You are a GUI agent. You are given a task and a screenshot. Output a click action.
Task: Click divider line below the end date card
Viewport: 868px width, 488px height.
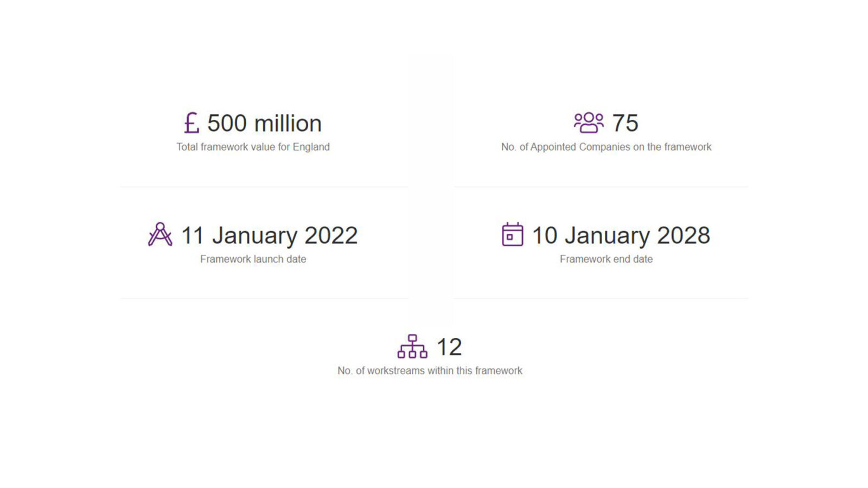[x=601, y=298]
